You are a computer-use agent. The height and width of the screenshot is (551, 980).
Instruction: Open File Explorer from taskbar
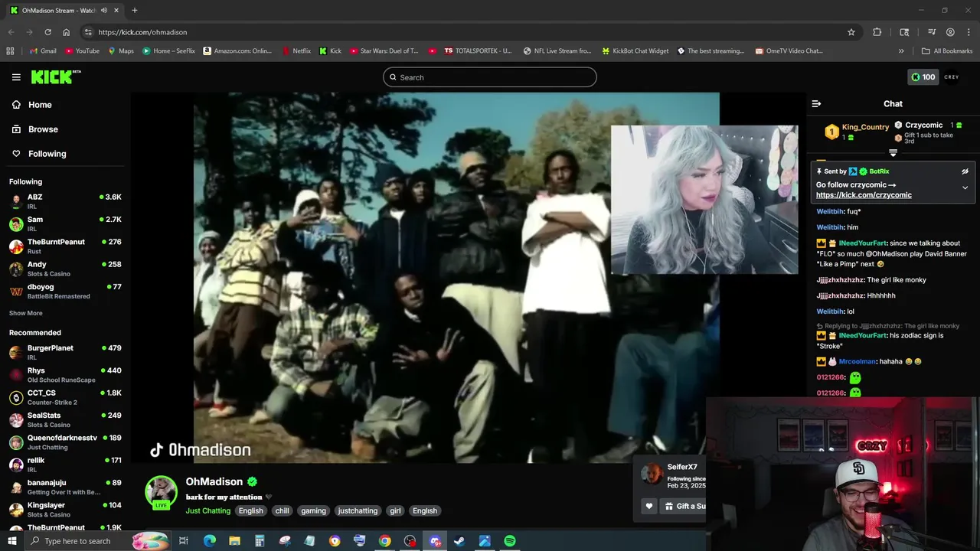[235, 541]
